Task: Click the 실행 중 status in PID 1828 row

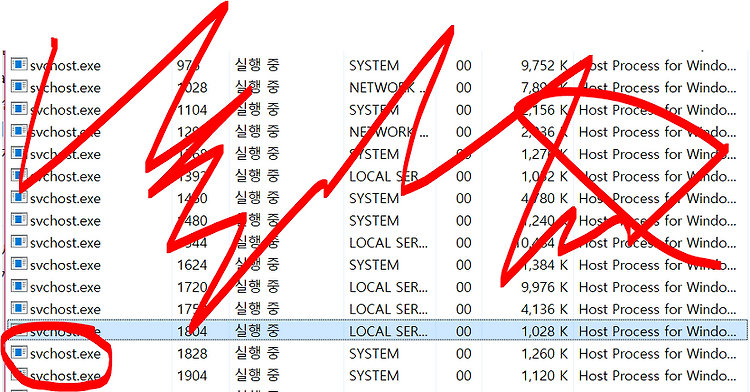Action: [257, 353]
